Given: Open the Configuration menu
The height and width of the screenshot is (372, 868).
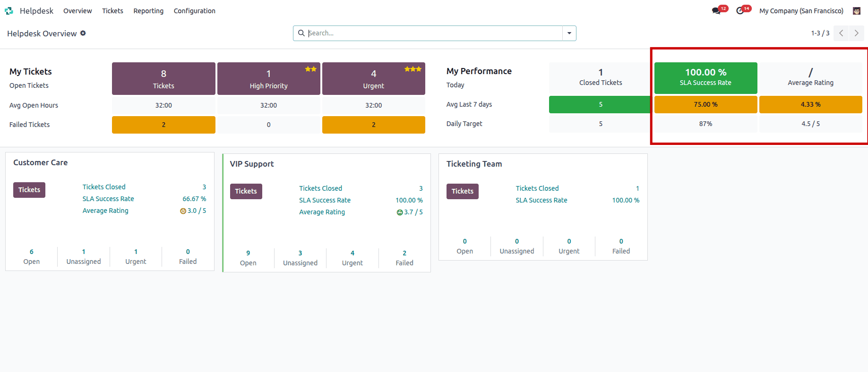Looking at the screenshot, I should 195,11.
